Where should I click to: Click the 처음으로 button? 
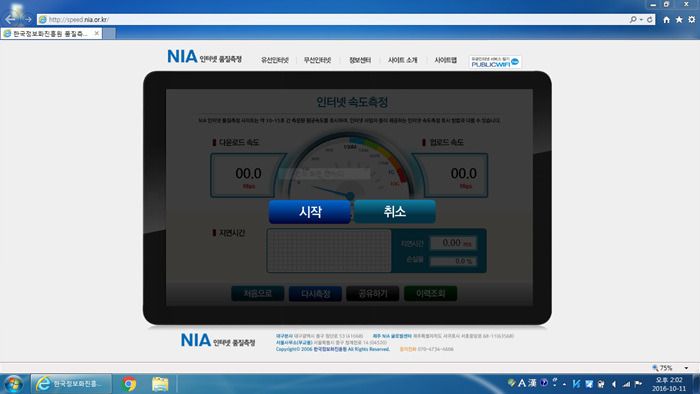click(258, 294)
